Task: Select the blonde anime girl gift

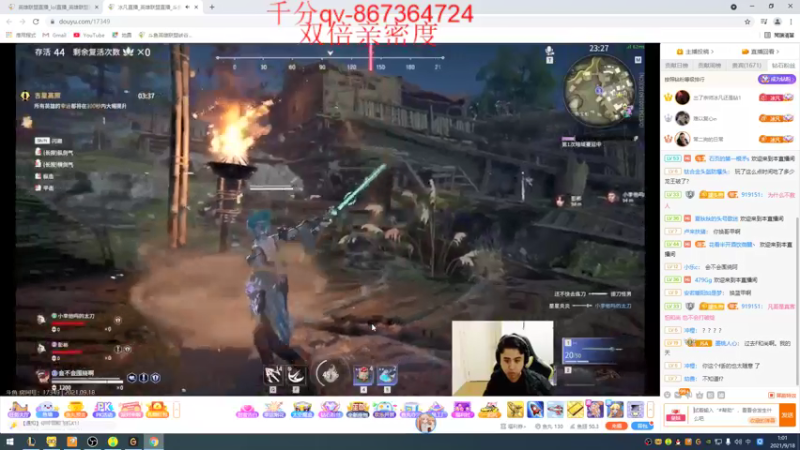Action: [615, 409]
